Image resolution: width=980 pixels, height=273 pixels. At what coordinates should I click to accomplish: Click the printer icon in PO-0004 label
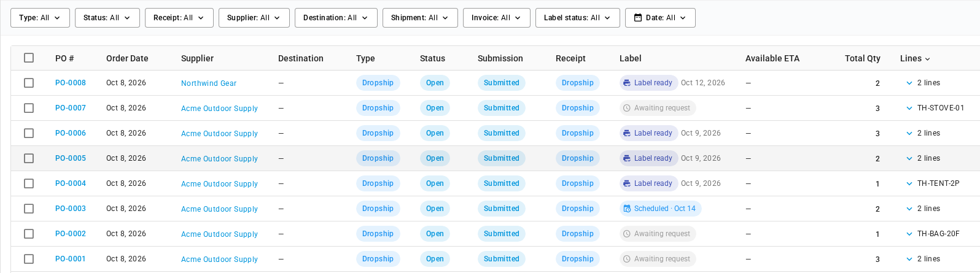tap(626, 183)
